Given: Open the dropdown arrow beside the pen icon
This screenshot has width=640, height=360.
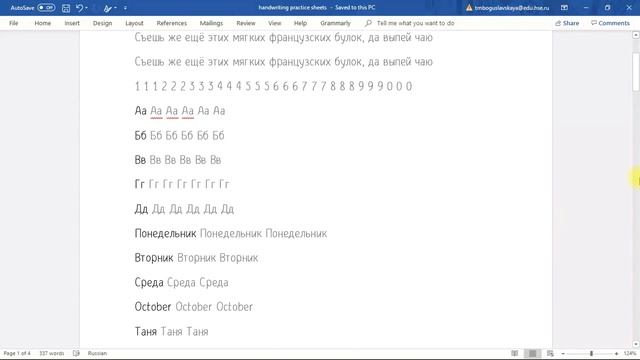Looking at the screenshot, I should tap(116, 8).
